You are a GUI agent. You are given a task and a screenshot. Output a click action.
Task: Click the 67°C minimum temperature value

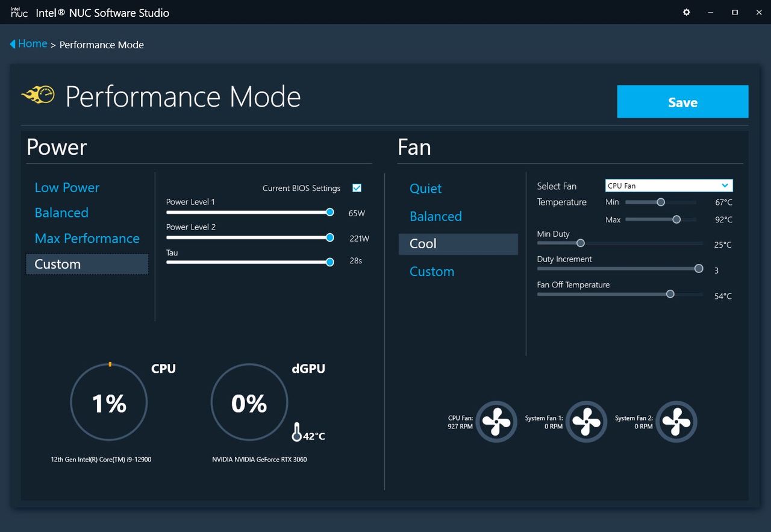tap(723, 202)
